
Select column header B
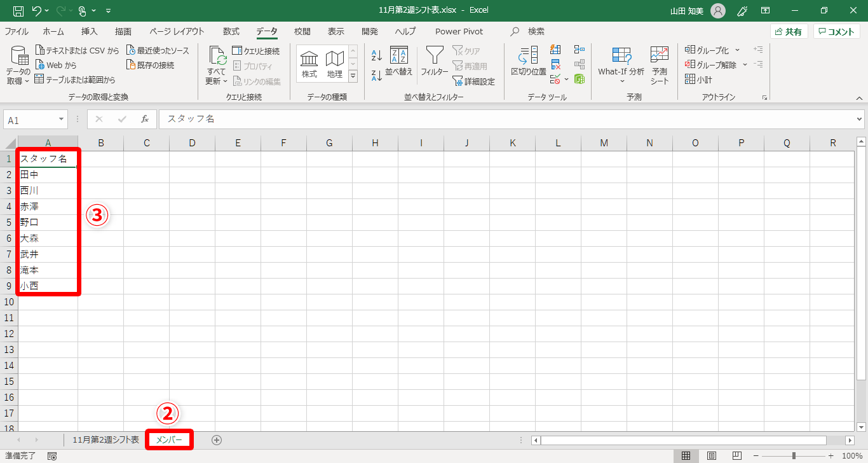pyautogui.click(x=101, y=143)
